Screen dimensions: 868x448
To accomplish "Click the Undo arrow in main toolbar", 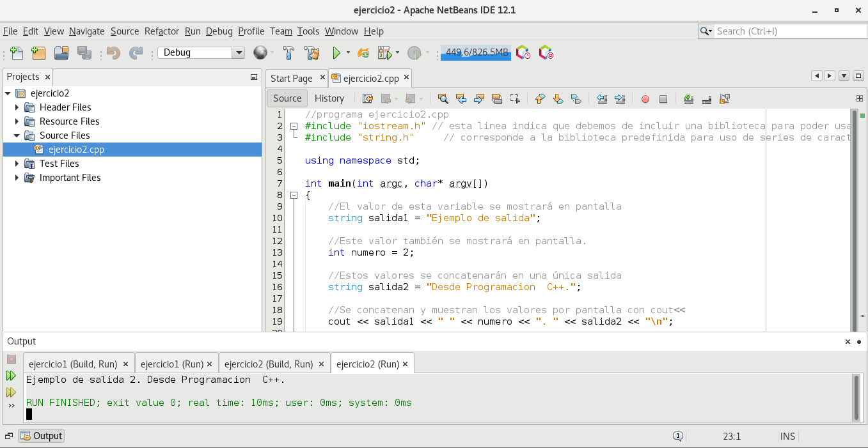I will point(113,53).
